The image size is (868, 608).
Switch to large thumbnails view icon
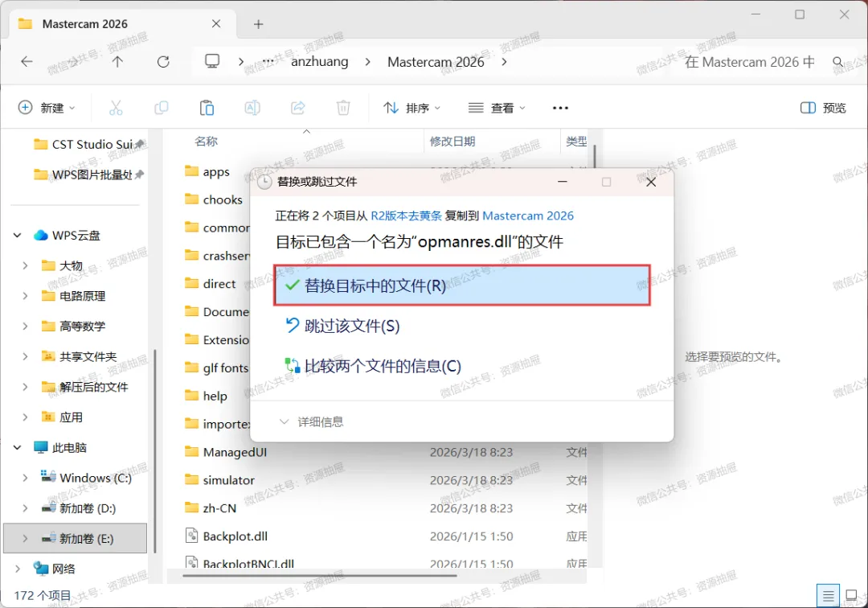pos(851,596)
